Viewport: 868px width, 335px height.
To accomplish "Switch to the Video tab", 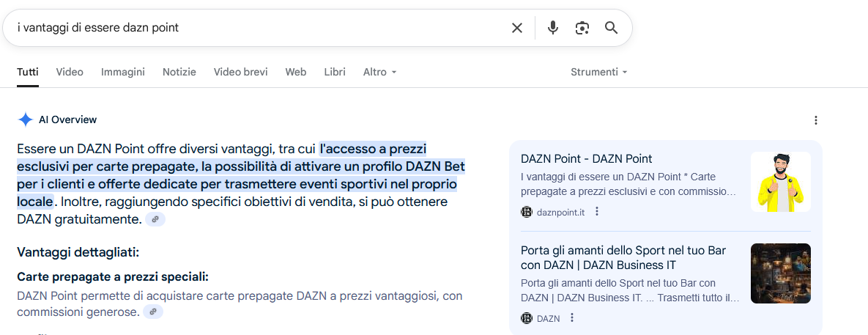I will [70, 72].
